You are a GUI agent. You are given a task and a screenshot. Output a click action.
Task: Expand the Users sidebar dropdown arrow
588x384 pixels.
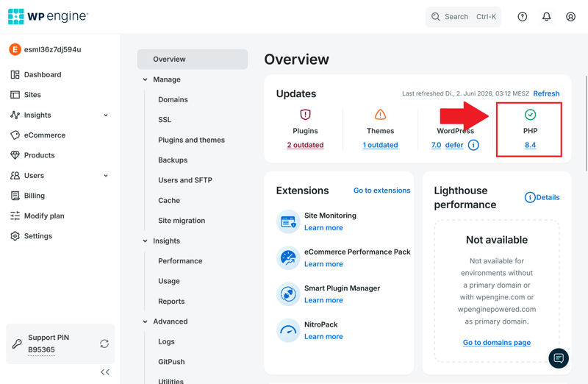[x=106, y=176]
